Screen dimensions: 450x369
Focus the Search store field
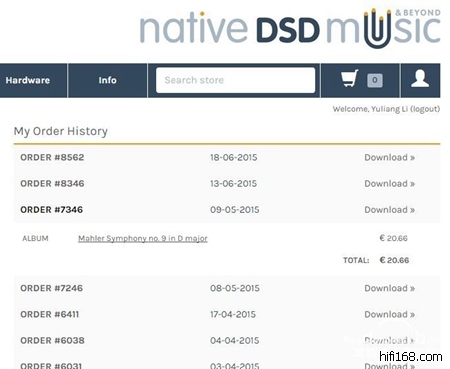click(235, 80)
